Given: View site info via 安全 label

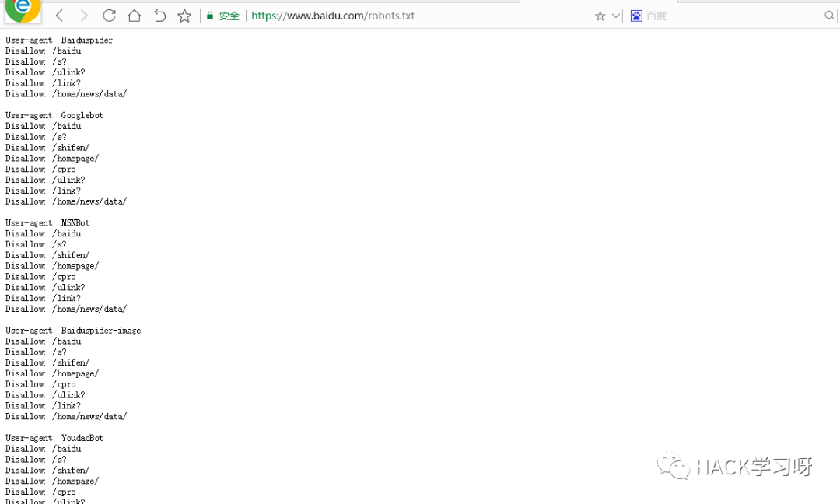Looking at the screenshot, I should pos(229,16).
